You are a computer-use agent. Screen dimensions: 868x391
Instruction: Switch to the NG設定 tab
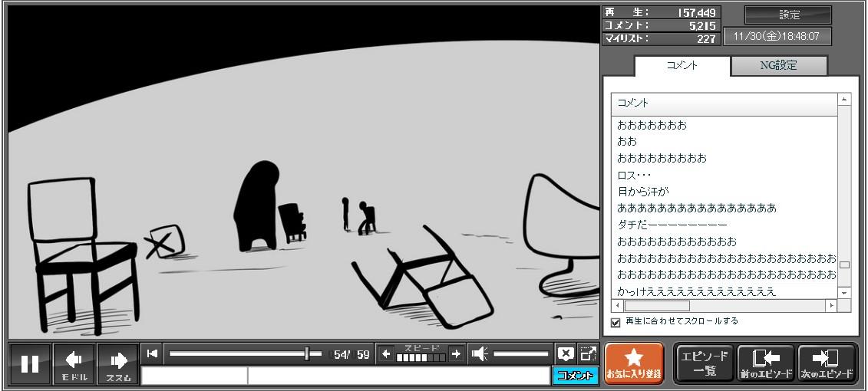point(778,66)
